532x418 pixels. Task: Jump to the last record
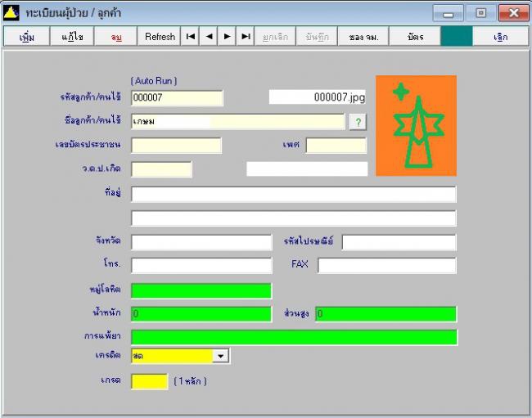tap(246, 36)
